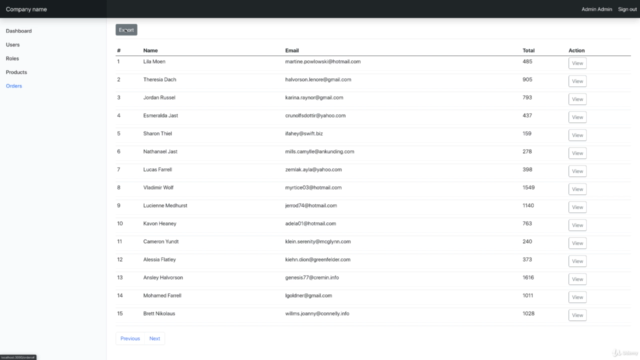Select email jerrod74@hotmail.com
This screenshot has height=360, width=640.
pos(311,206)
